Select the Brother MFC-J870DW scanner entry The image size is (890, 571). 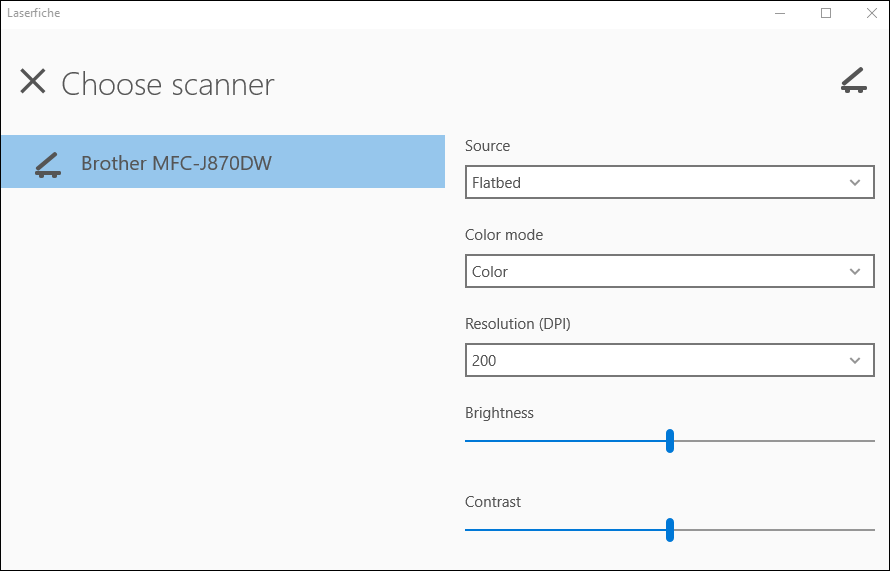(x=223, y=162)
